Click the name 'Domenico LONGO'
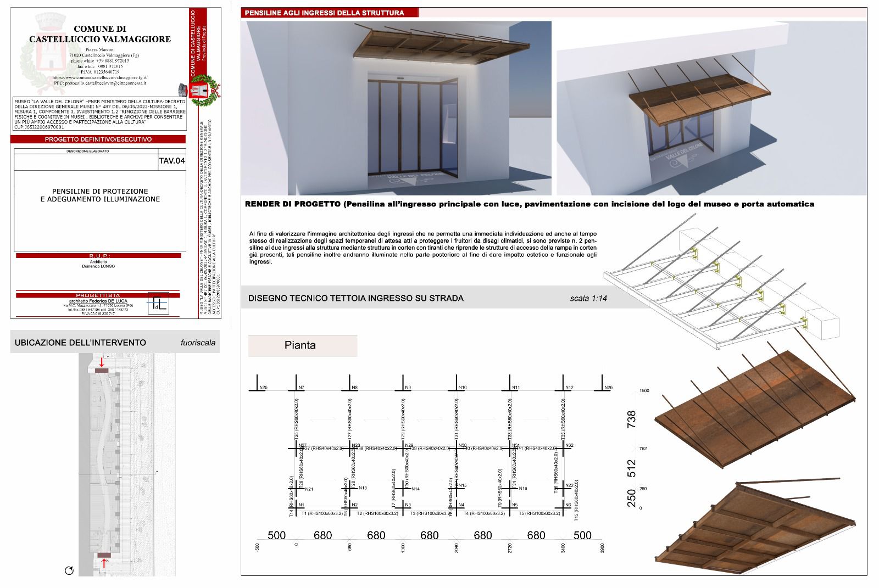This screenshot has width=879, height=588. [x=99, y=266]
